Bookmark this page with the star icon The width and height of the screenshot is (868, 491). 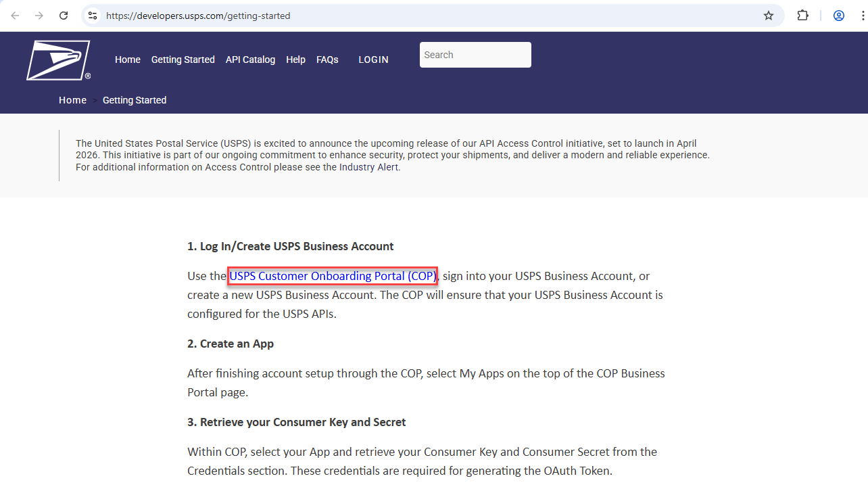768,15
